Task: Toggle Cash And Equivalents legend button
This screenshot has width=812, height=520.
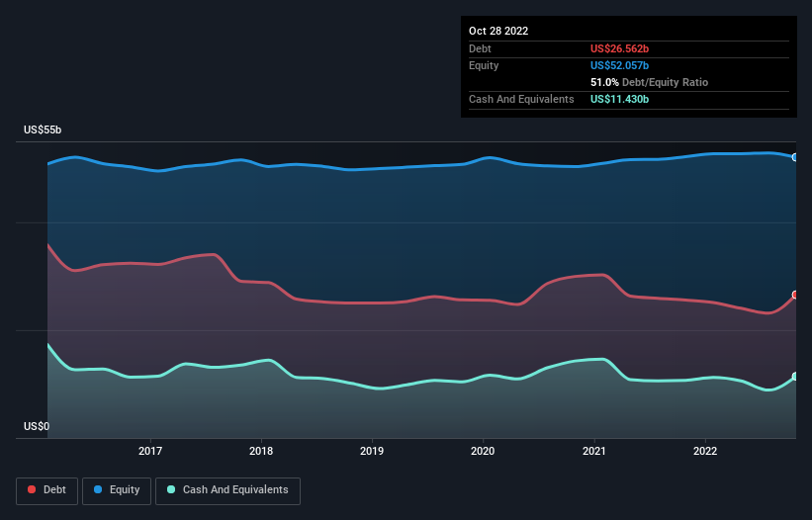Action: tap(227, 490)
